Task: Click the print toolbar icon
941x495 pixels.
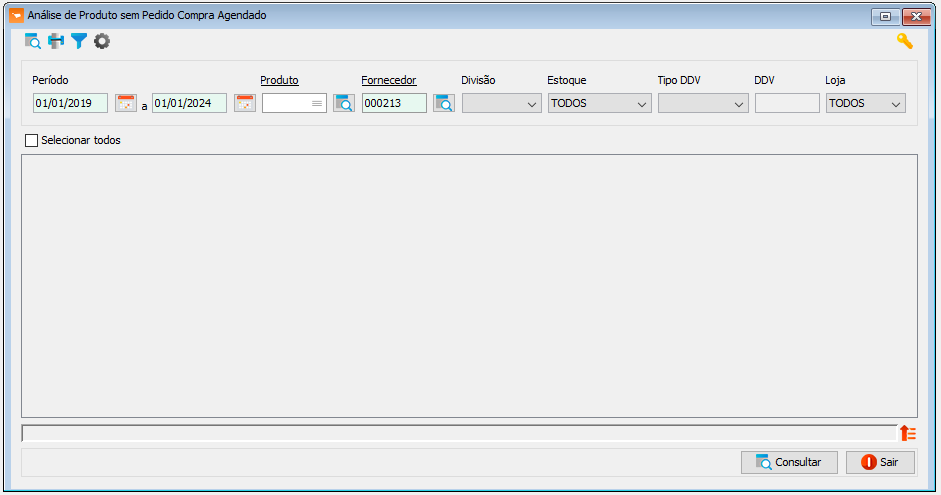Action: (x=56, y=41)
